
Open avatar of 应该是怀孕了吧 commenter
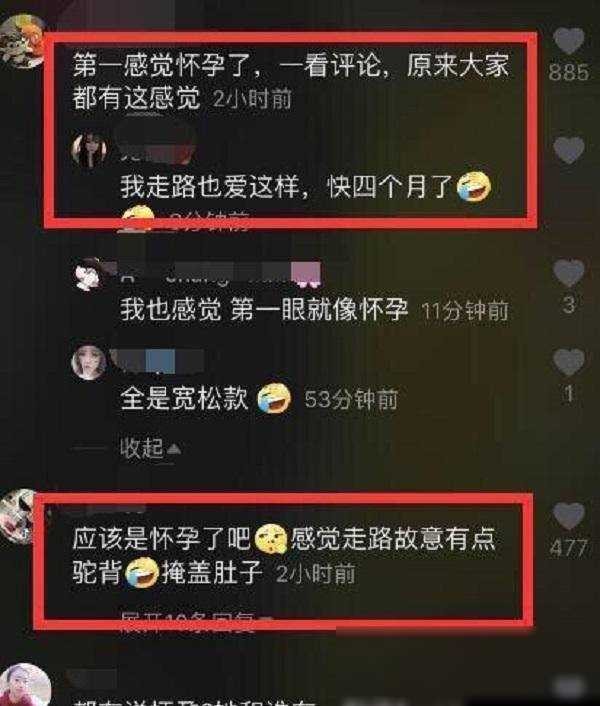coord(17,516)
